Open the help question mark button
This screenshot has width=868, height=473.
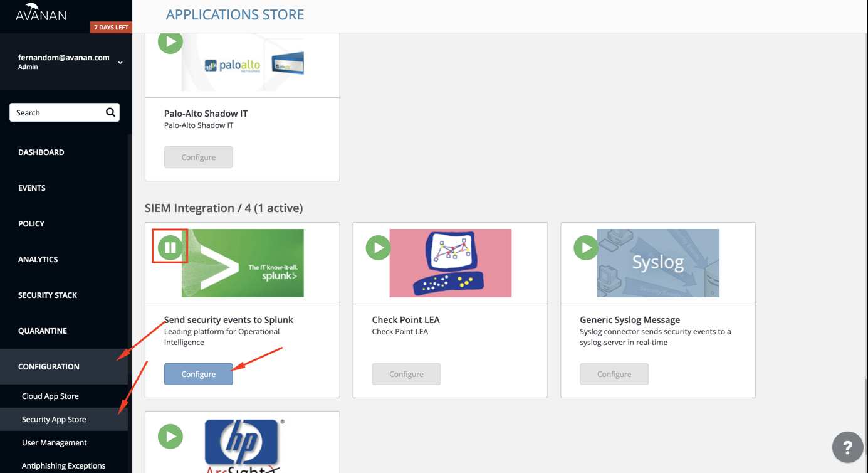pyautogui.click(x=847, y=447)
